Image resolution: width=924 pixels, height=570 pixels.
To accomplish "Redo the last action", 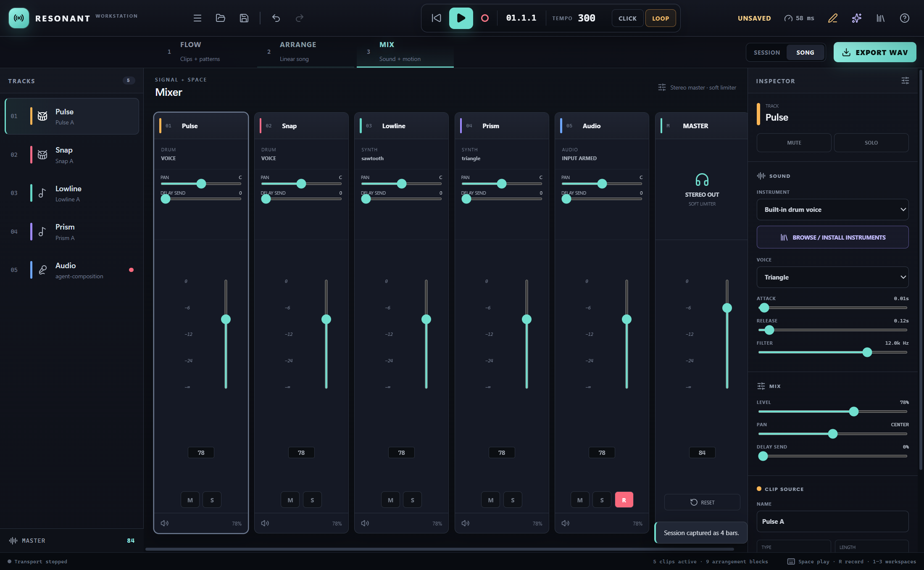I will pyautogui.click(x=300, y=18).
